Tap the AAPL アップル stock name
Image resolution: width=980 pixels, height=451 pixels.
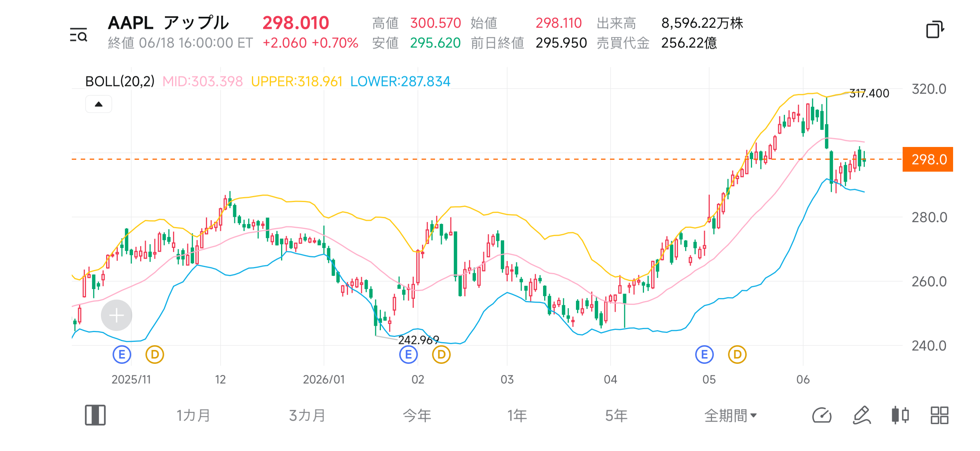point(169,23)
